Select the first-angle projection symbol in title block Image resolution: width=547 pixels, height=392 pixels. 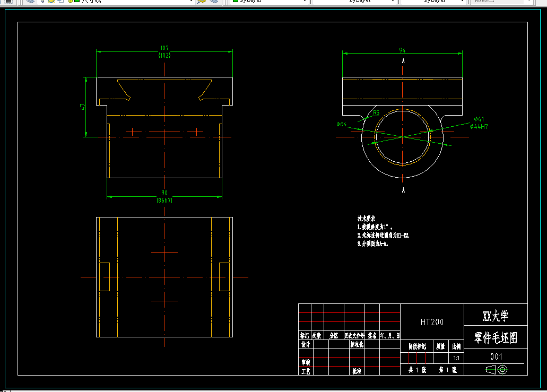[x=497, y=370]
